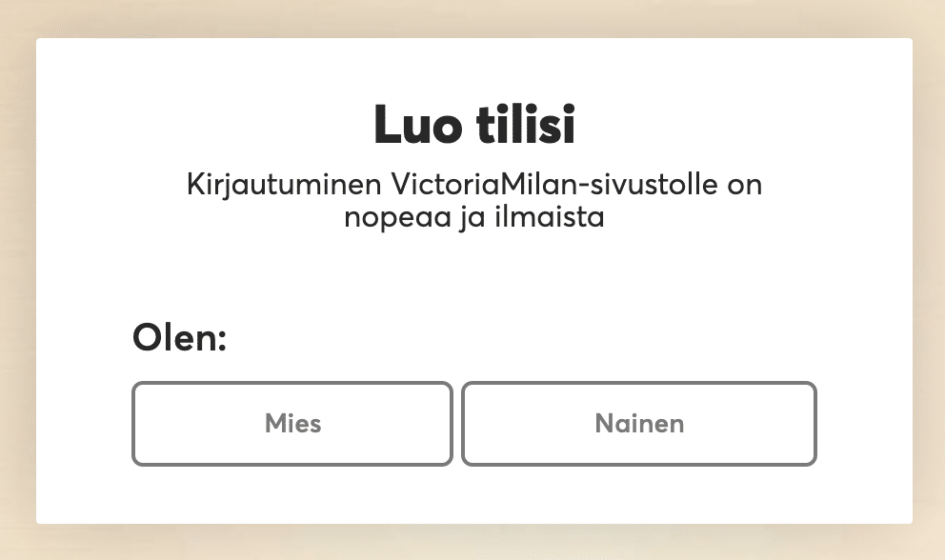Choose "Nainen" under the Olen label

[x=638, y=424]
